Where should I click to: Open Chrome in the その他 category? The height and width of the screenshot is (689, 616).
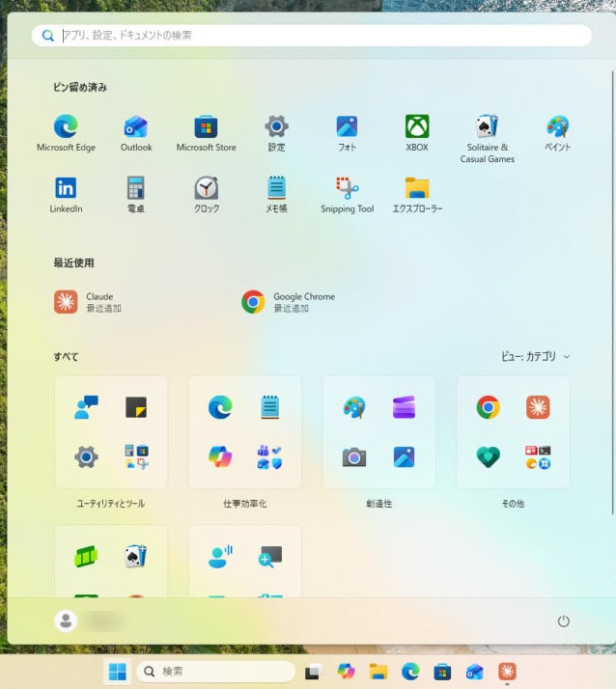pyautogui.click(x=488, y=407)
